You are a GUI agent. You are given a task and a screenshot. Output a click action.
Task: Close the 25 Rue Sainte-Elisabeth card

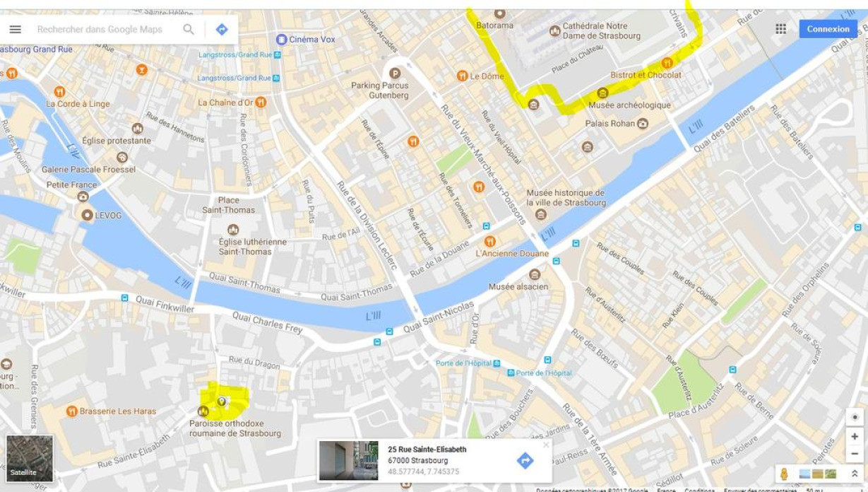point(545,445)
